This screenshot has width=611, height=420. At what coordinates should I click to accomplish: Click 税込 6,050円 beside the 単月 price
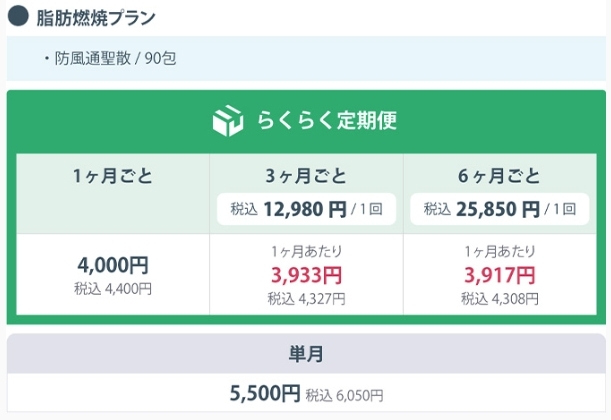point(344,395)
